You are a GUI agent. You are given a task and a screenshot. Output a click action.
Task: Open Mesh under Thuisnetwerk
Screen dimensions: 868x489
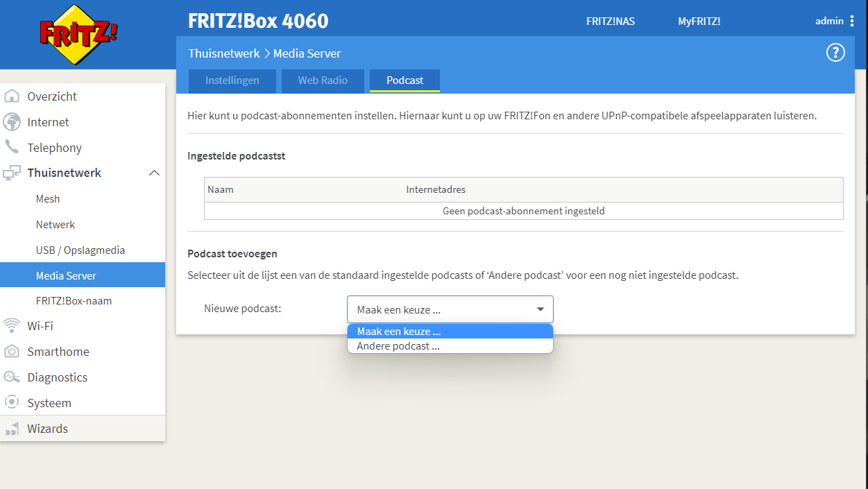(x=48, y=199)
